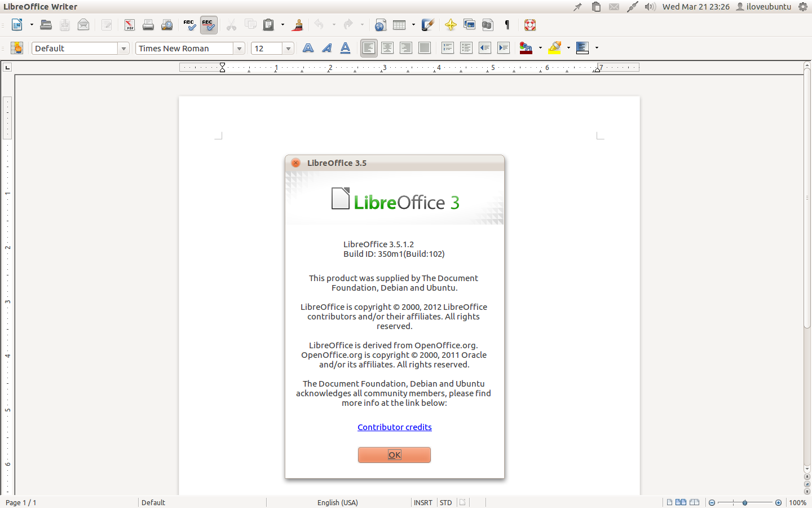Click the 100% zoom level readout
The height and width of the screenshot is (508, 812).
pos(797,502)
